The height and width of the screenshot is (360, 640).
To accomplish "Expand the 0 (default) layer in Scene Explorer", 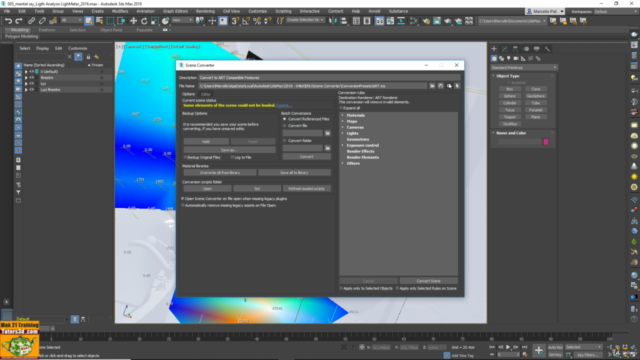I will [x=26, y=71].
